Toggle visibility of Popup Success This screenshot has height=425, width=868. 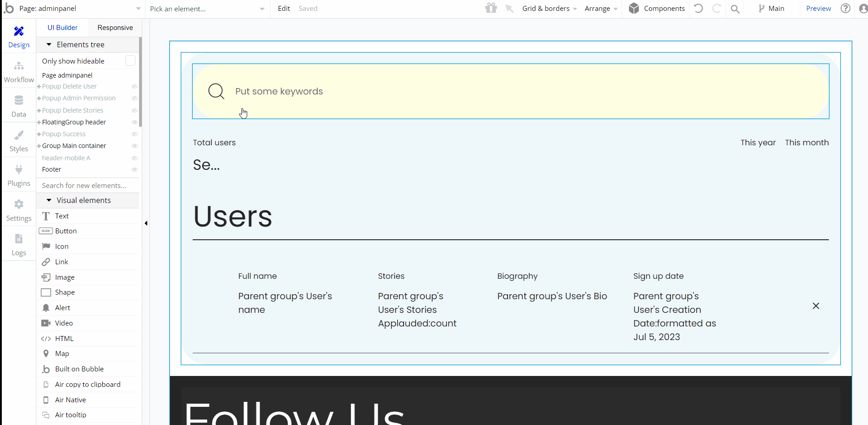coord(135,134)
